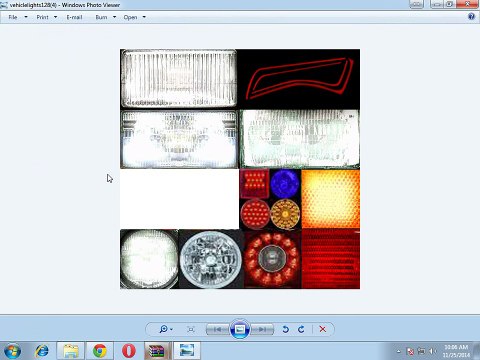Rotate the image clockwise

click(x=301, y=329)
